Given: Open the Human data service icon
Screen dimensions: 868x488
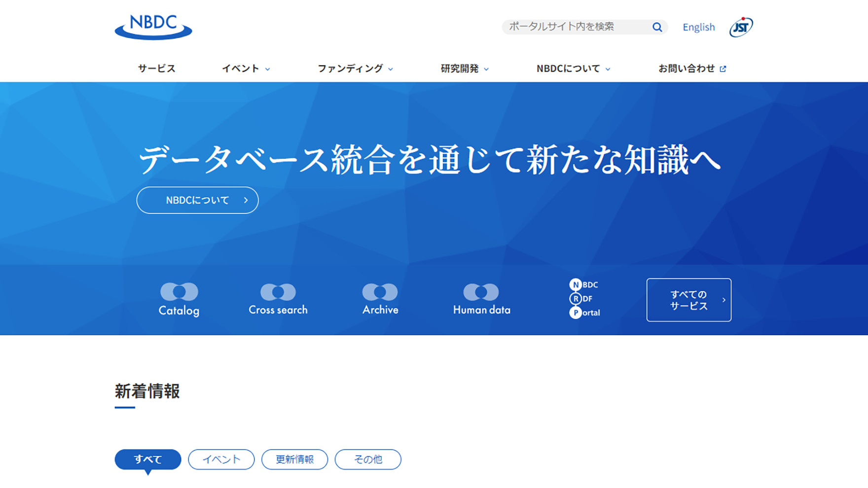Looking at the screenshot, I should pyautogui.click(x=481, y=299).
